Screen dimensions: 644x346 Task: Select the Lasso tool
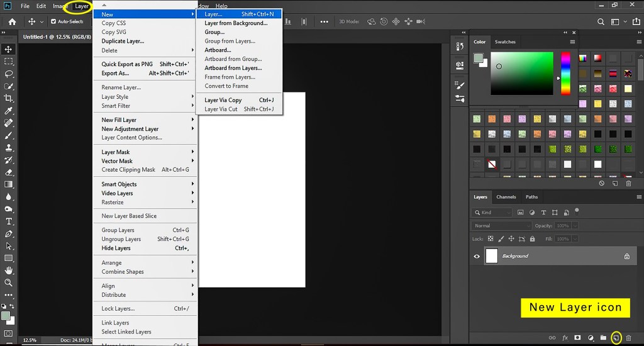pyautogui.click(x=9, y=74)
